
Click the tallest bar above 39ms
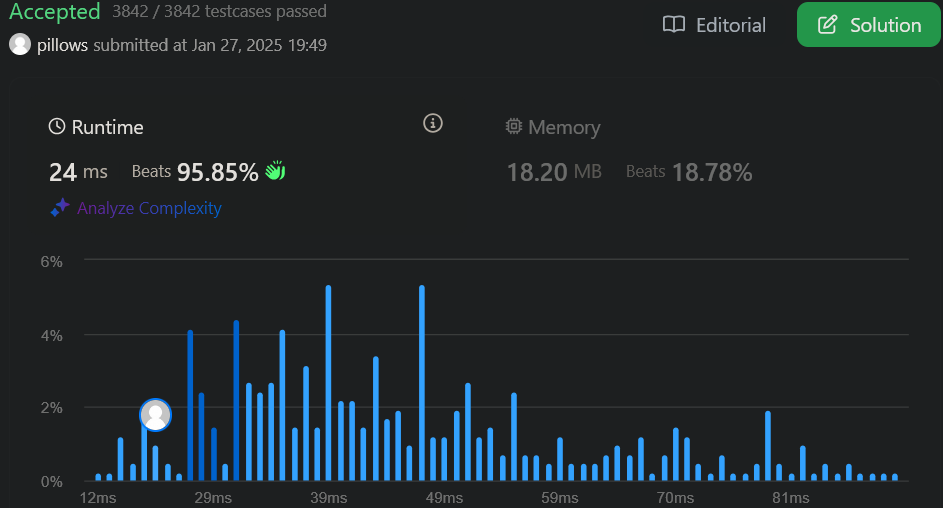pyautogui.click(x=328, y=383)
